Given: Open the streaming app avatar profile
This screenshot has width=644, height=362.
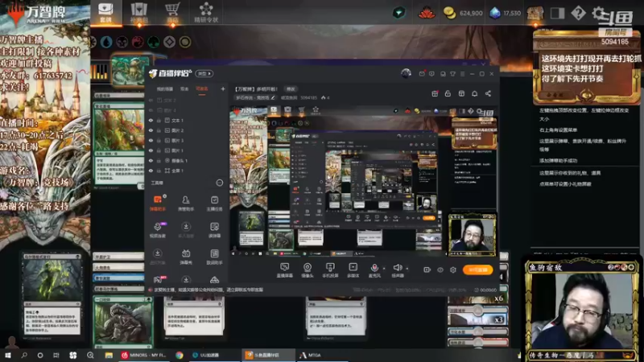Looking at the screenshot, I should point(406,73).
